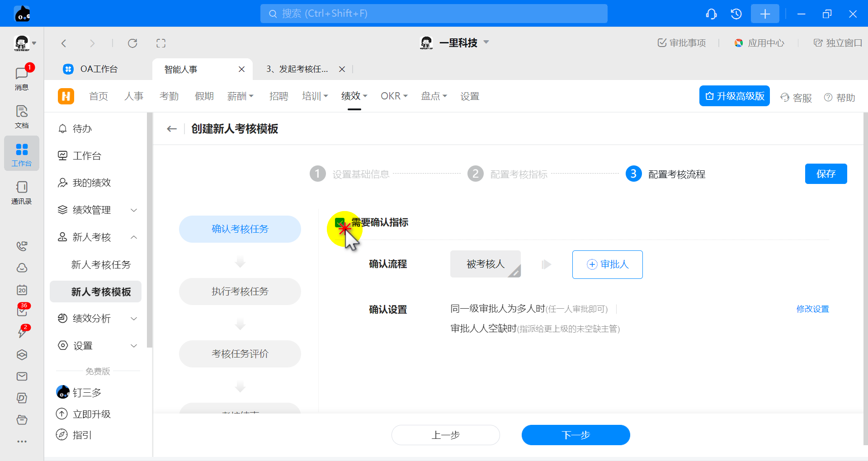Screen dimensions: 868x461
Task: Open the calendar icon in left sidebar
Action: (x=22, y=290)
